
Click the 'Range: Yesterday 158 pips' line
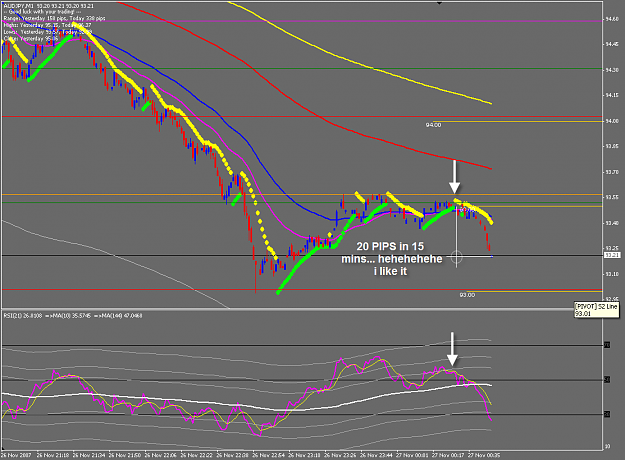coord(54,19)
